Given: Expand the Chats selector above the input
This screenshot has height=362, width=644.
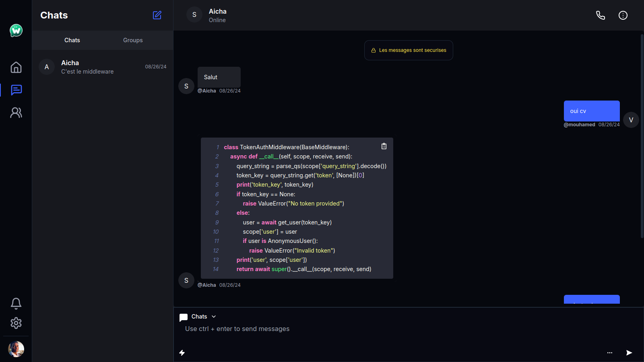Looking at the screenshot, I should point(214,317).
